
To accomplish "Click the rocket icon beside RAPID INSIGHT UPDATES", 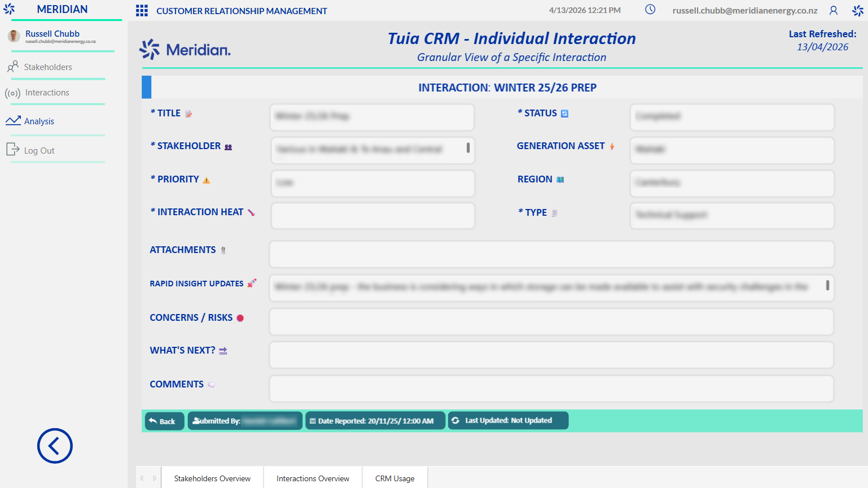I will tap(252, 283).
